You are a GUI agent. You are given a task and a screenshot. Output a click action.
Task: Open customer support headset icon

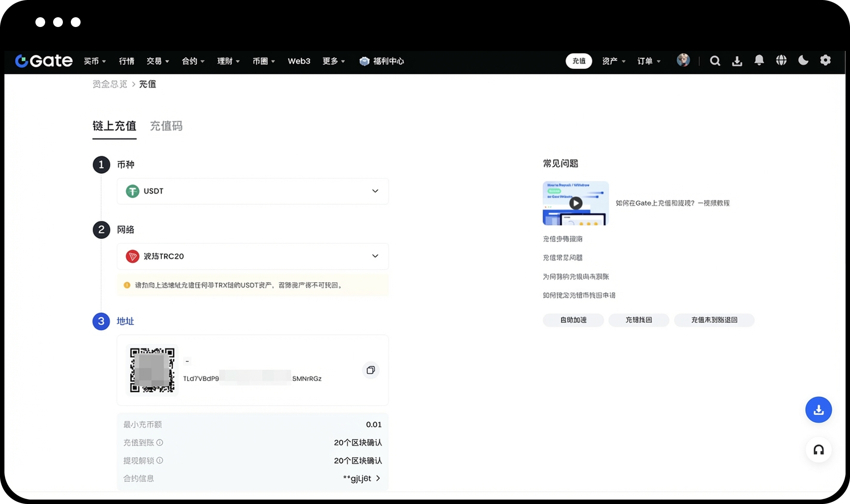(818, 450)
